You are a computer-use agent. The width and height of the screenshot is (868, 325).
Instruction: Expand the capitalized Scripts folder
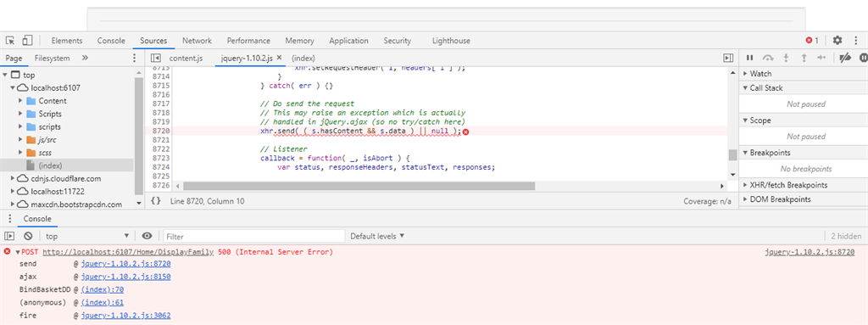click(x=20, y=114)
